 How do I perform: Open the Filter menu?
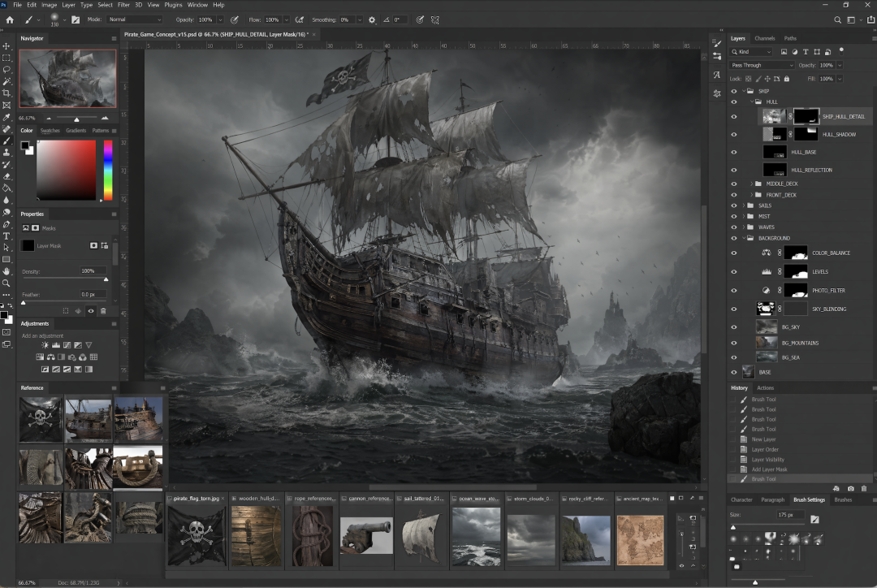123,5
